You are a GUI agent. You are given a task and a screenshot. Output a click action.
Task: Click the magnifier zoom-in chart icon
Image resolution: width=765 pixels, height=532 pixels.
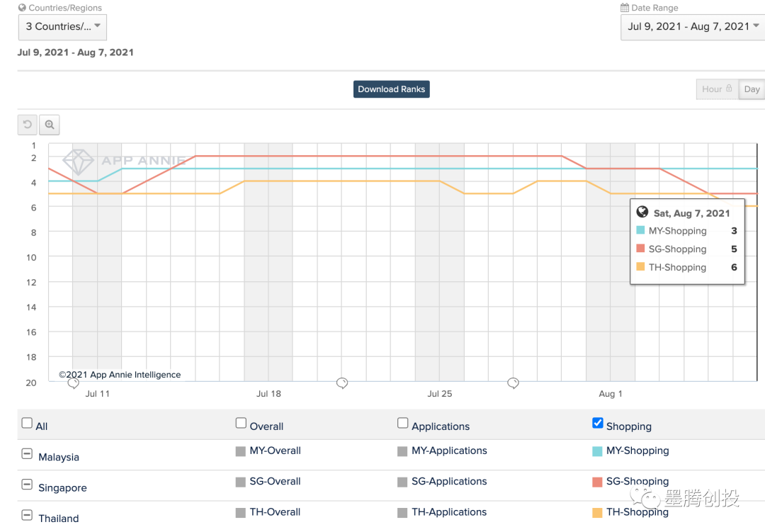50,125
